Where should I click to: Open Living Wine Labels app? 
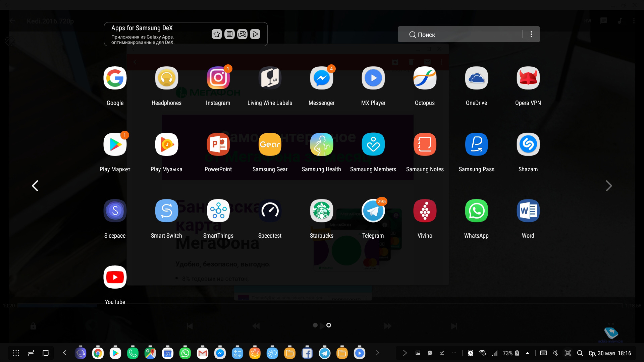click(270, 78)
